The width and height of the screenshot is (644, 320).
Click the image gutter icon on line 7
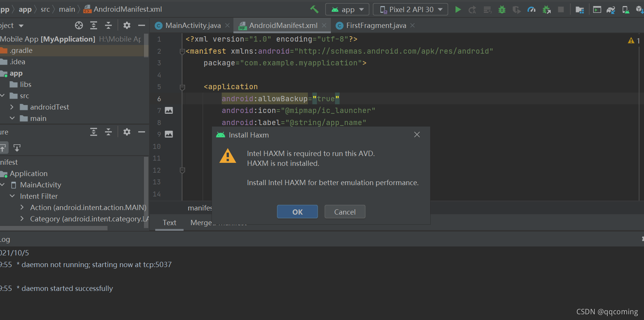[x=169, y=110]
